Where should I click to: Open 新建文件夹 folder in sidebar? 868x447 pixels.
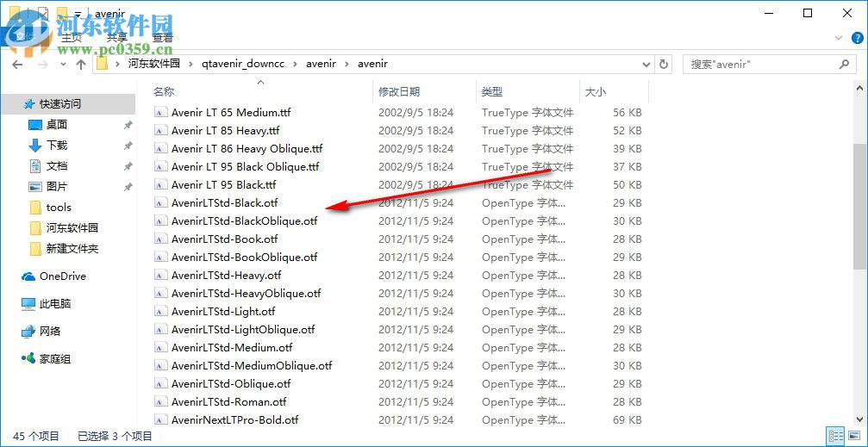(34, 249)
